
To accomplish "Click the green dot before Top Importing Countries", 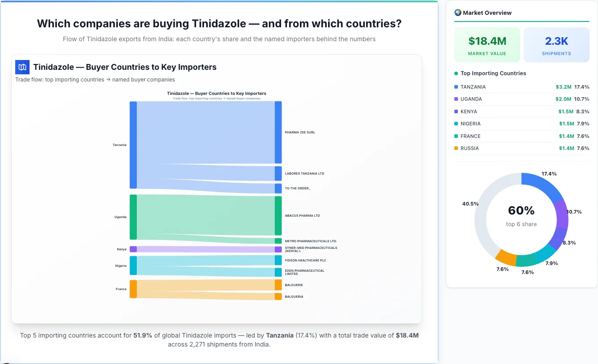I will [x=456, y=73].
